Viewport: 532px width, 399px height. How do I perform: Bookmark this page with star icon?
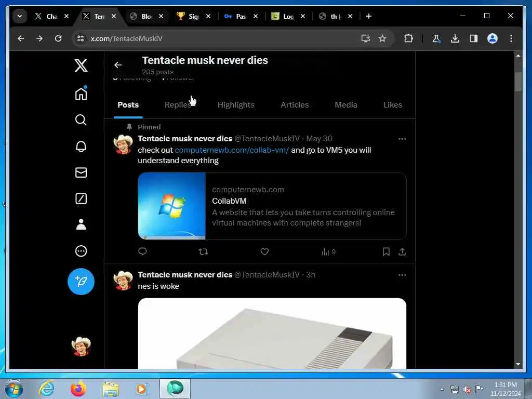[382, 38]
